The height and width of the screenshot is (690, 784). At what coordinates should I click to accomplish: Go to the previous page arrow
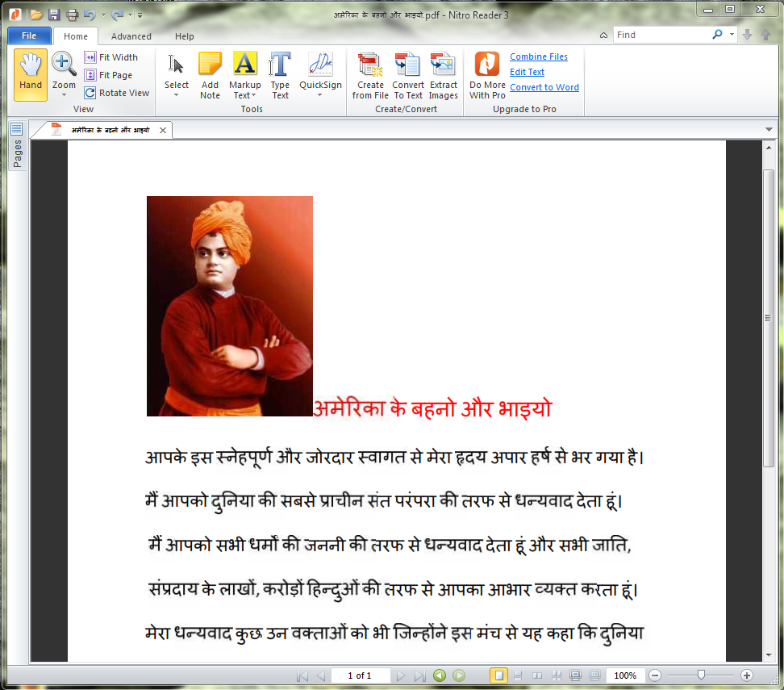(x=321, y=676)
